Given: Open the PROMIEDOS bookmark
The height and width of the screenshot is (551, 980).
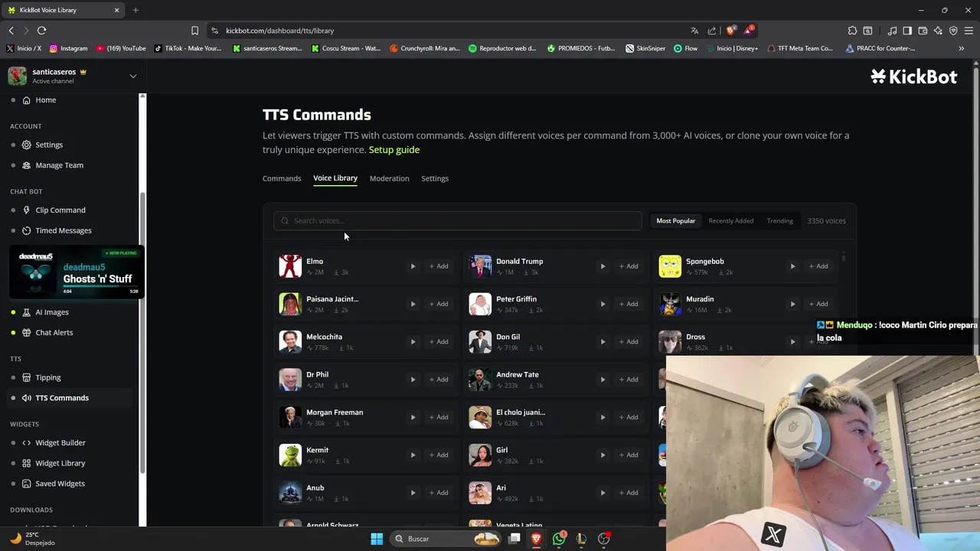Looking at the screenshot, I should tap(581, 48).
